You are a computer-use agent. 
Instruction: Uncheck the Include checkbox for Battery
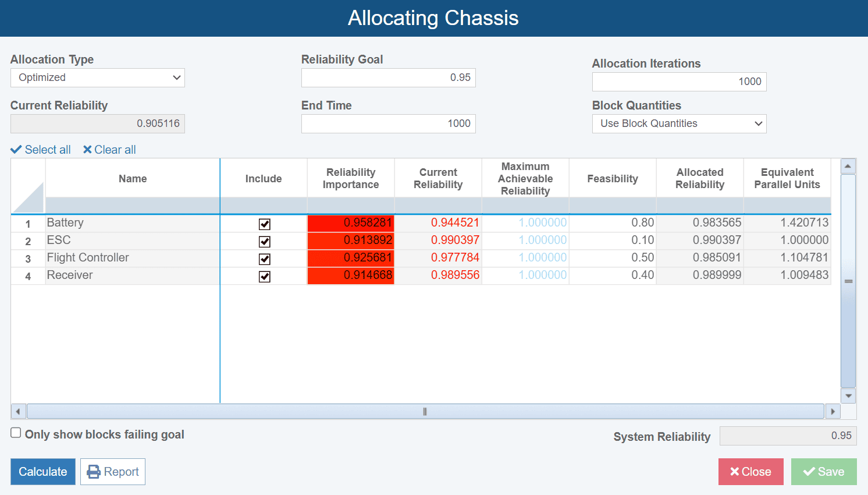pyautogui.click(x=265, y=224)
